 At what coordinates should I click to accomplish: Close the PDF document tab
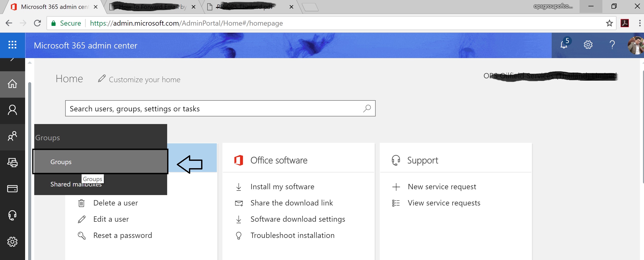point(291,7)
